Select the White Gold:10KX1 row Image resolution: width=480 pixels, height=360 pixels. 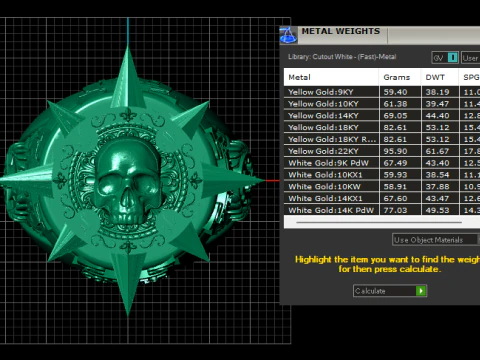382,175
